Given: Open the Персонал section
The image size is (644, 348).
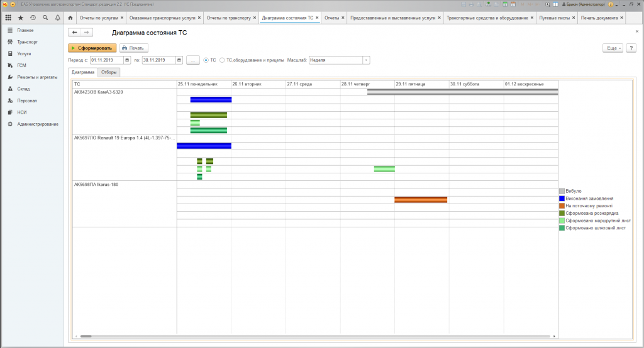Looking at the screenshot, I should [x=26, y=101].
